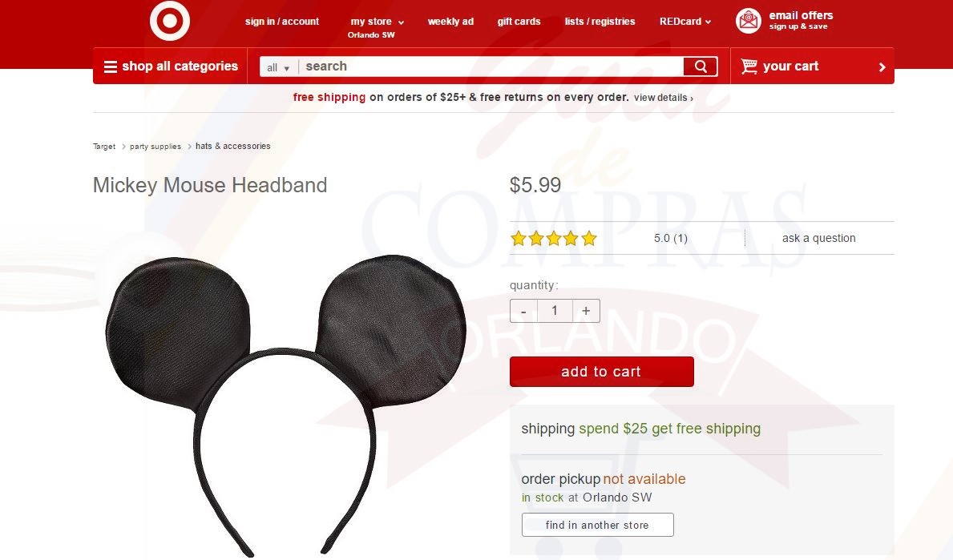953x560 pixels.
Task: Open the ask a question link
Action: tap(818, 238)
